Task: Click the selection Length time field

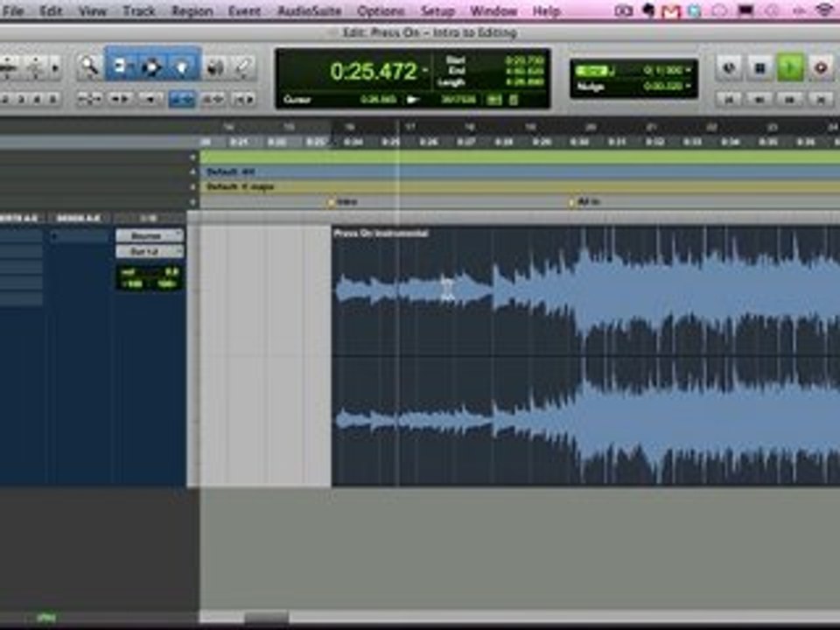Action: pos(524,82)
